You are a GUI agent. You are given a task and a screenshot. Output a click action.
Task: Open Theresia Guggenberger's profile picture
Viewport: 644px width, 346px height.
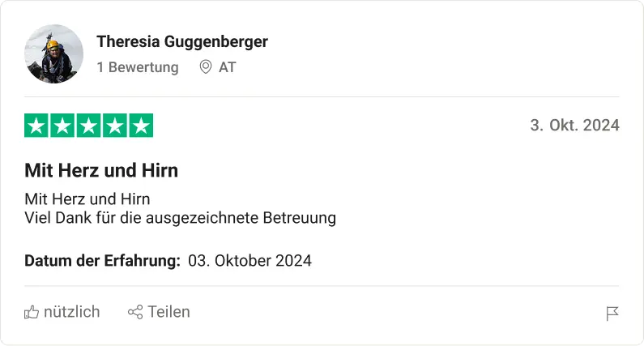54,54
